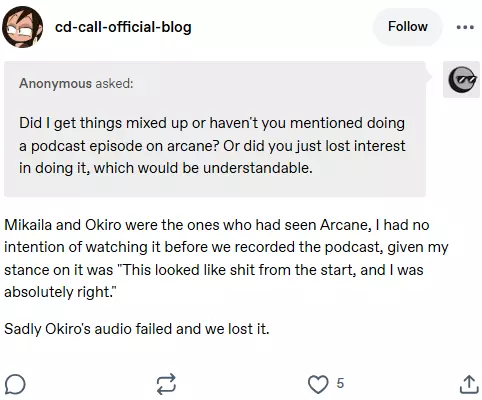This screenshot has width=482, height=400.
Task: Click the 'intention of watching it' answer line
Action: [226, 247]
